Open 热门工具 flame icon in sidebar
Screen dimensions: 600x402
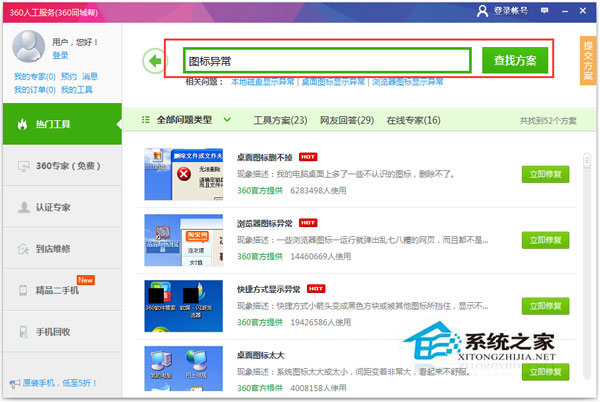24,124
